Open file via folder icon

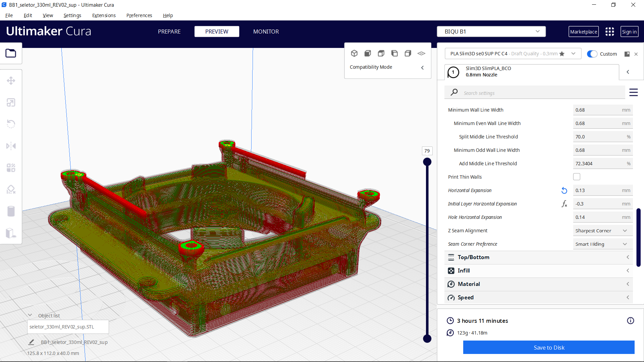[x=11, y=53]
